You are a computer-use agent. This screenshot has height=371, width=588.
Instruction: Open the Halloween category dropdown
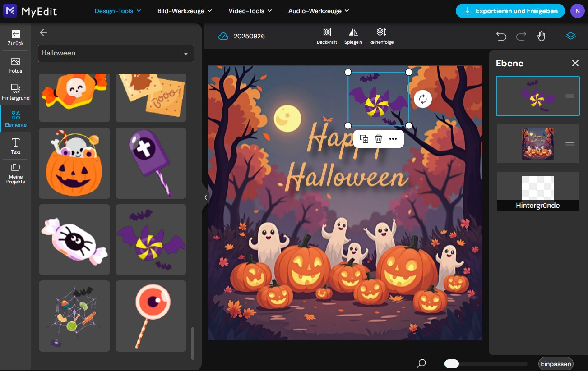coord(116,53)
